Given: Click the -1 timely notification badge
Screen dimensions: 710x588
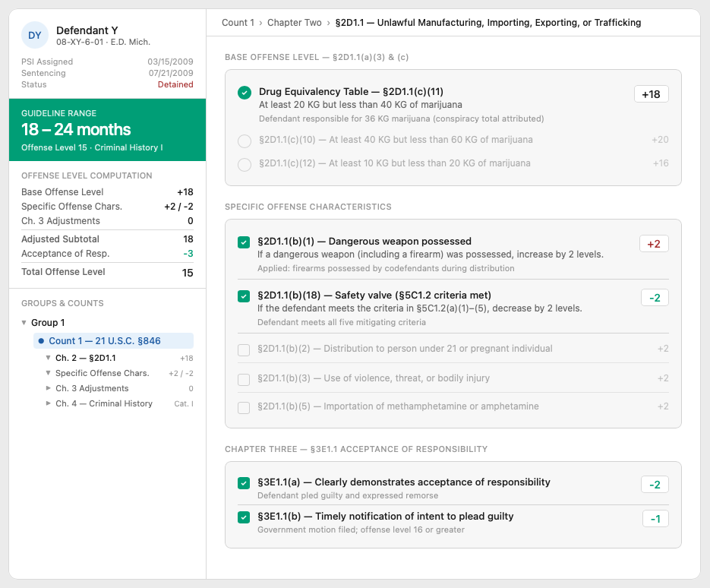Looking at the screenshot, I should pyautogui.click(x=655, y=519).
